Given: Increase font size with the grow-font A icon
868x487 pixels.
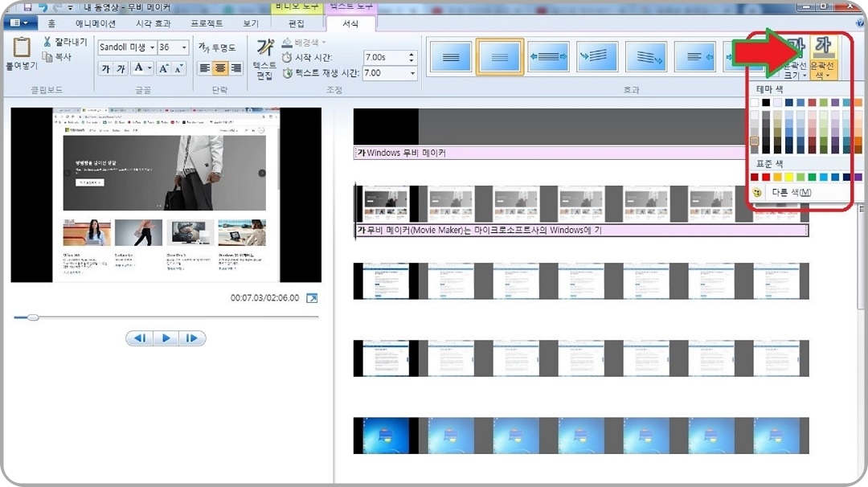Looking at the screenshot, I should 163,68.
